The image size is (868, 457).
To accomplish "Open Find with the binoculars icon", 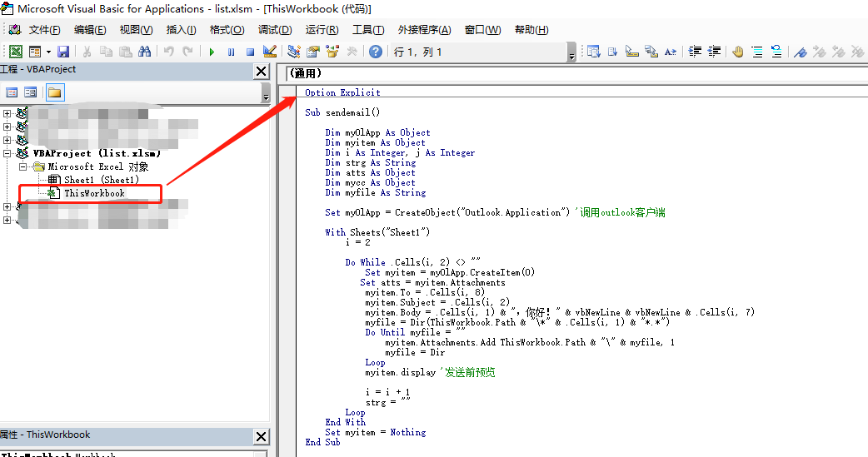I will (x=144, y=52).
